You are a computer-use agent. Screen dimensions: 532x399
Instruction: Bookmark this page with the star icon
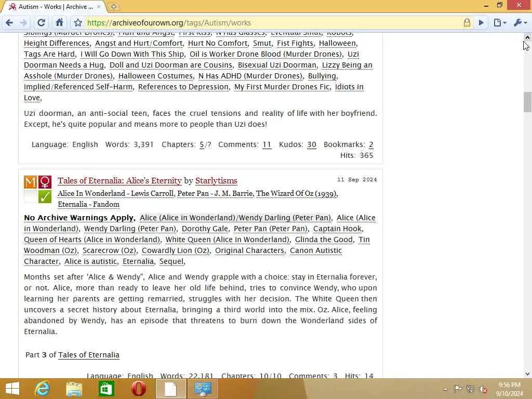(78, 23)
